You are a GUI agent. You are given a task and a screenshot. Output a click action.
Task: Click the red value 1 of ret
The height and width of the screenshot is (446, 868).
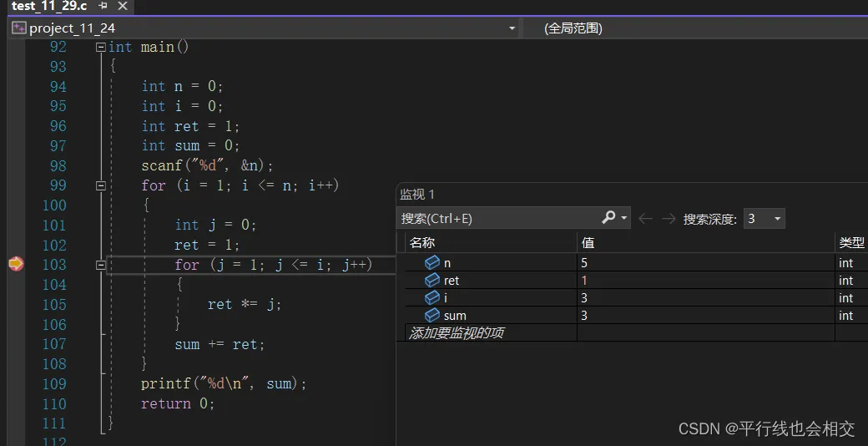(584, 281)
